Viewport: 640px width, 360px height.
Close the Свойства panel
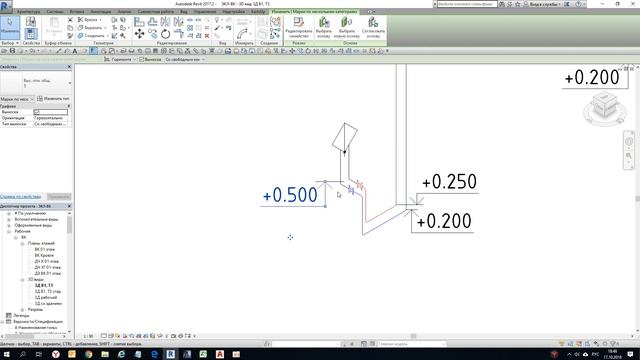pyautogui.click(x=69, y=67)
